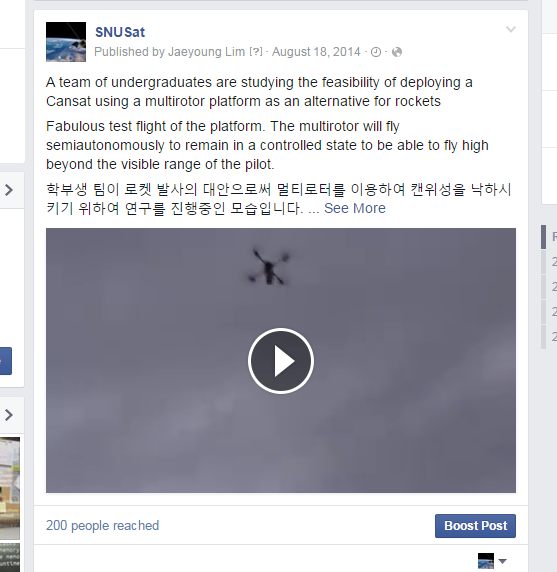Select the highlighted timeline marker on the right
The width and height of the screenshot is (557, 572).
[x=544, y=237]
